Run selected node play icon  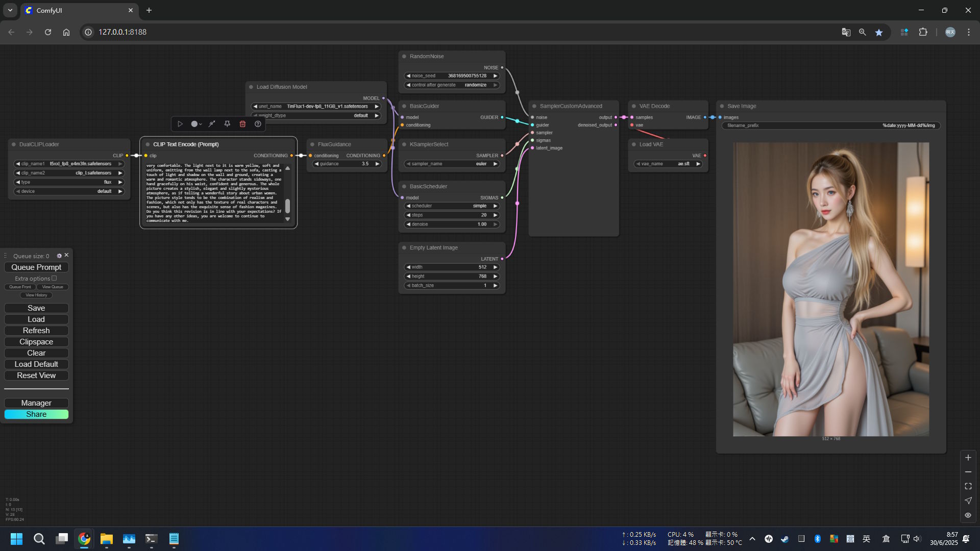point(180,124)
